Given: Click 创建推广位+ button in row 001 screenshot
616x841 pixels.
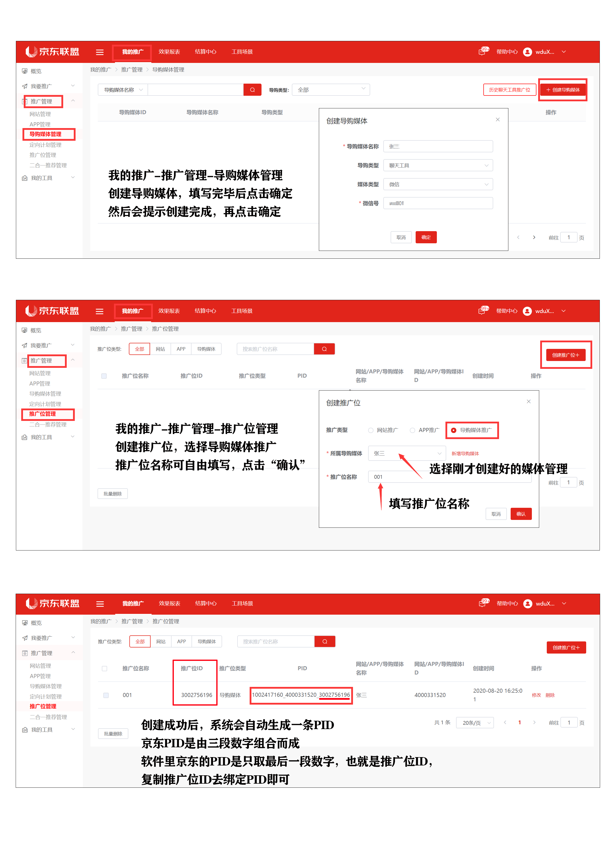Looking at the screenshot, I should pyautogui.click(x=566, y=647).
